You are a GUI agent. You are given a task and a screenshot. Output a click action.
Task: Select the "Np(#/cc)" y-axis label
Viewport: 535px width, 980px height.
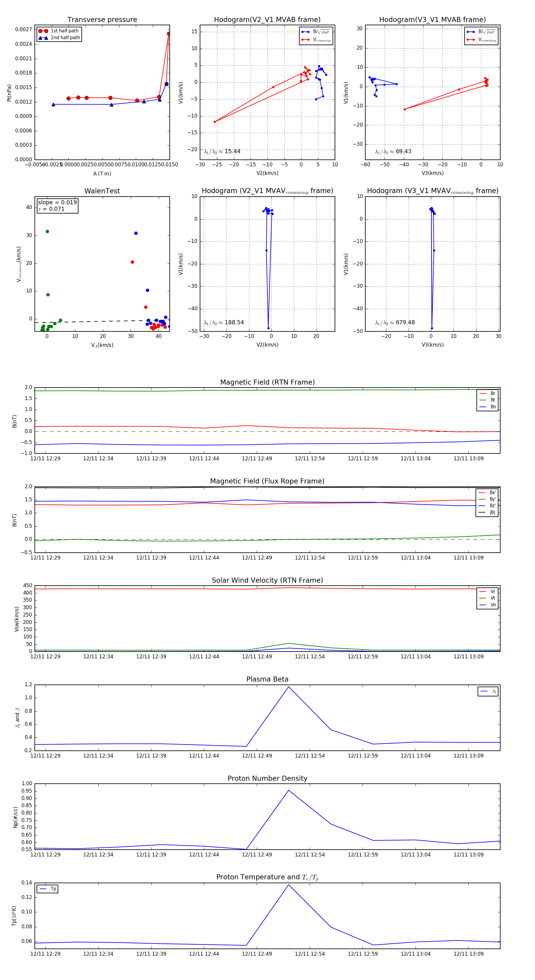16,817
